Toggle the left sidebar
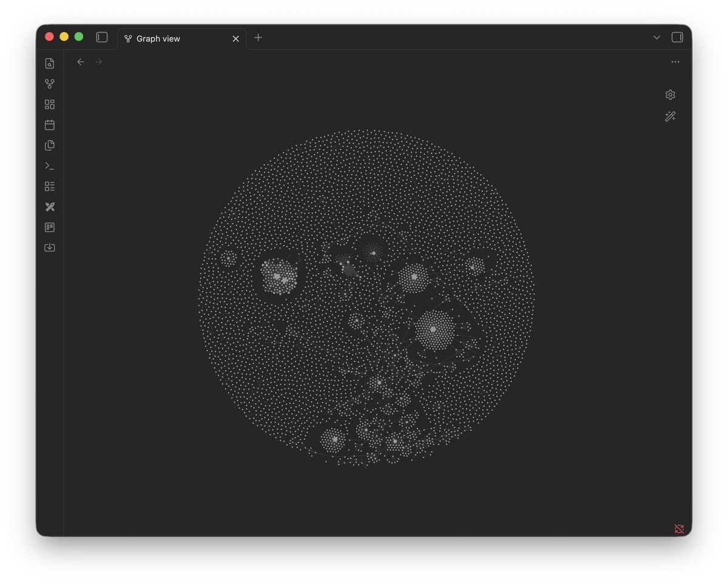 pos(102,38)
